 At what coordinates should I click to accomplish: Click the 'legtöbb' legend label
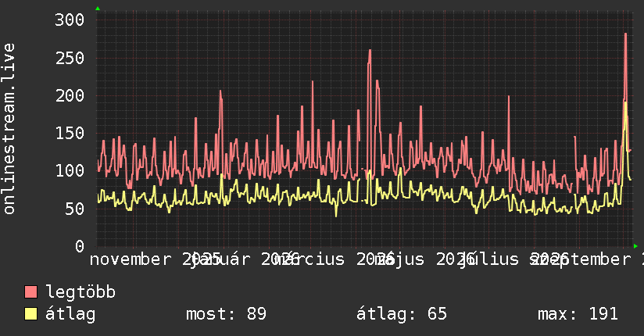(80, 292)
